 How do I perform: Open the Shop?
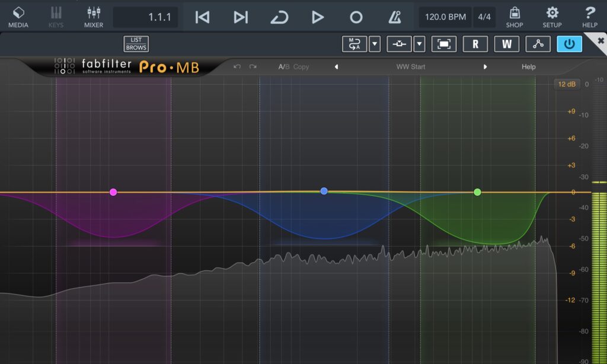(514, 17)
